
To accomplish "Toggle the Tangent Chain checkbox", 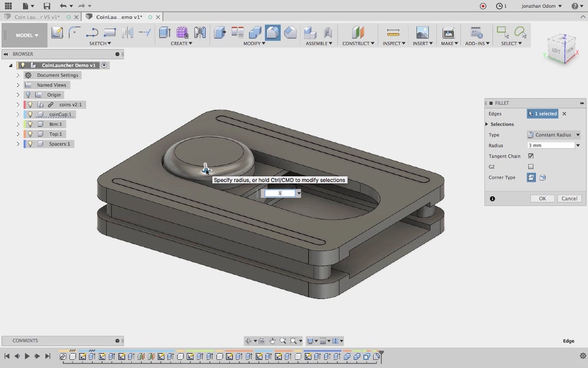I will [x=531, y=156].
